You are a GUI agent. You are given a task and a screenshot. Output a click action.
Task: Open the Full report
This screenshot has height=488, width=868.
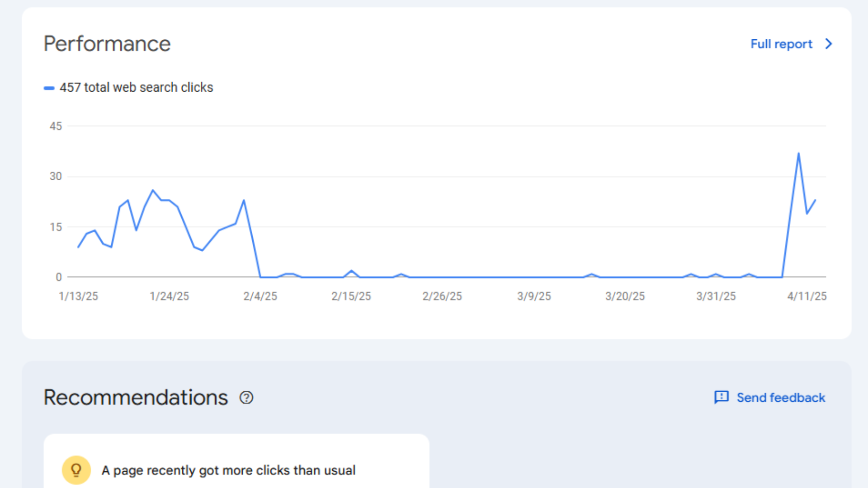click(781, 44)
